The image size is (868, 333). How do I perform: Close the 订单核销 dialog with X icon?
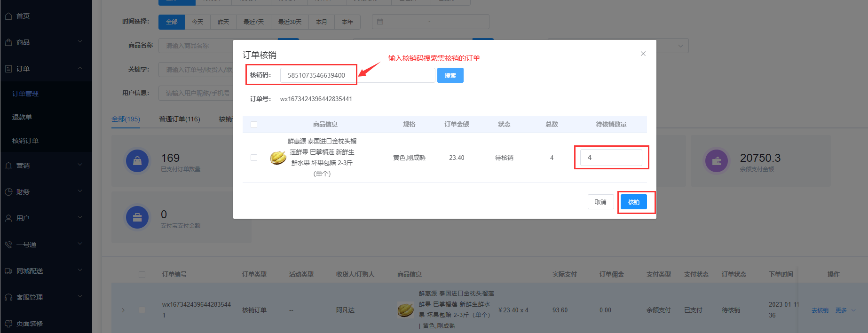pos(643,54)
